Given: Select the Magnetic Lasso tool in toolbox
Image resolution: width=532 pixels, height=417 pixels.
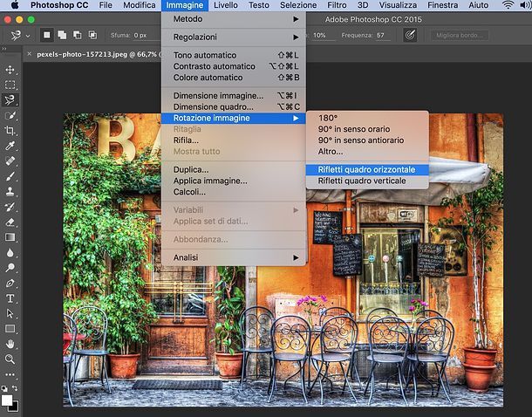Looking at the screenshot, I should click(10, 99).
